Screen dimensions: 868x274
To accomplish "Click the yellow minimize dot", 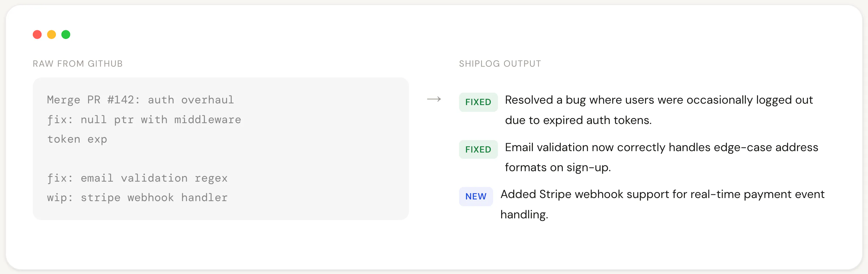I will pyautogui.click(x=52, y=34).
